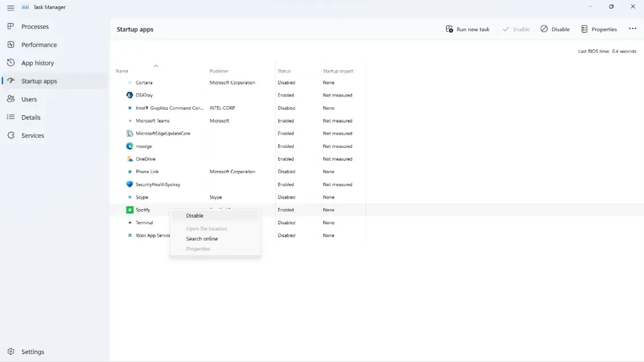This screenshot has height=362, width=644.
Task: Click the msedge app icon
Action: 130,146
